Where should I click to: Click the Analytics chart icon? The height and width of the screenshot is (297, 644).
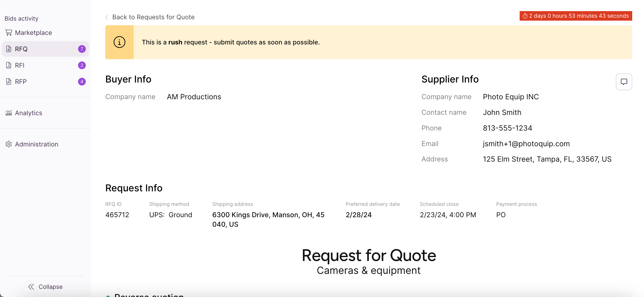(x=9, y=113)
